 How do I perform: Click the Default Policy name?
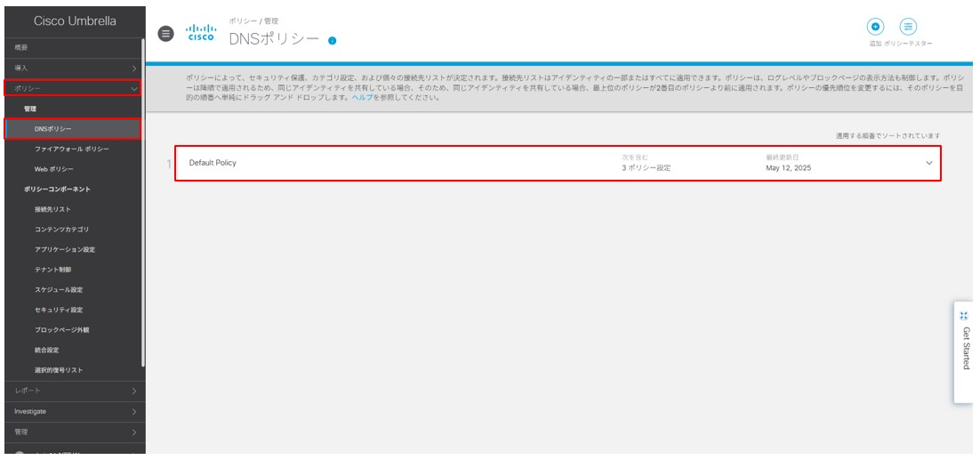pyautogui.click(x=213, y=163)
